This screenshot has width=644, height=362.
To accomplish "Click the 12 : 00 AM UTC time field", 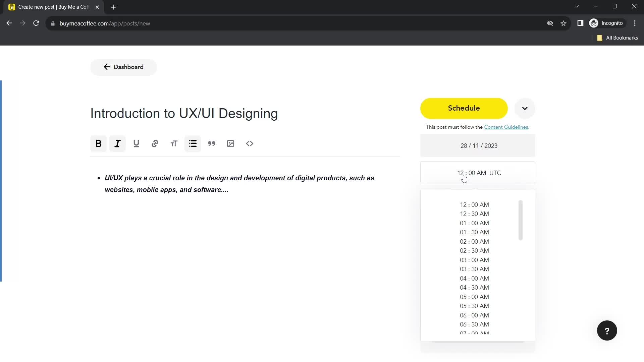I will tap(478, 173).
